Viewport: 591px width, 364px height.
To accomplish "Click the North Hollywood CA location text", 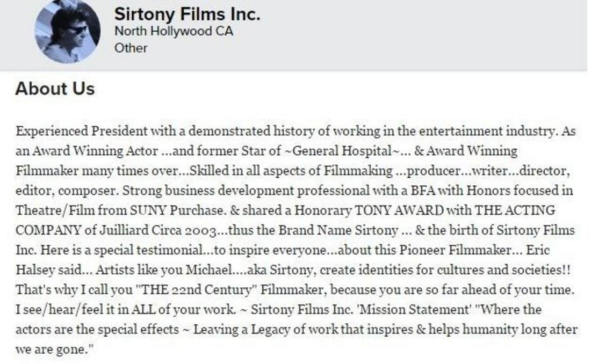I will [x=174, y=31].
